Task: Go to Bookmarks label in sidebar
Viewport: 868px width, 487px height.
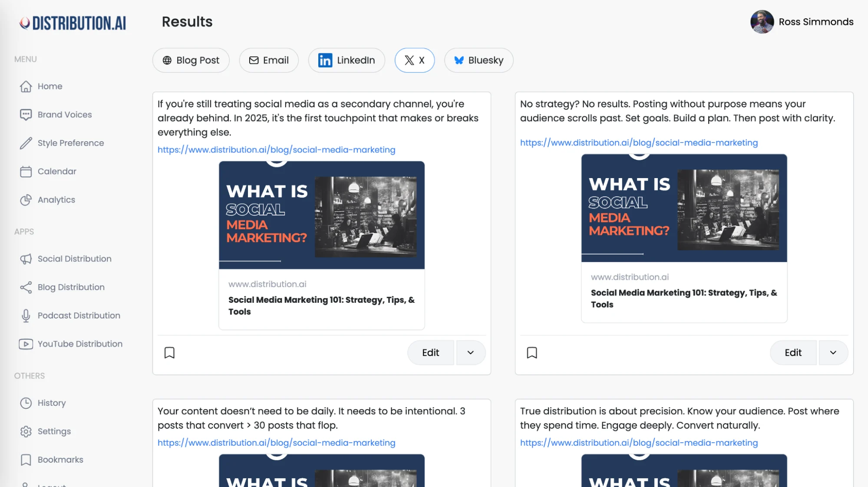Action: click(x=60, y=460)
